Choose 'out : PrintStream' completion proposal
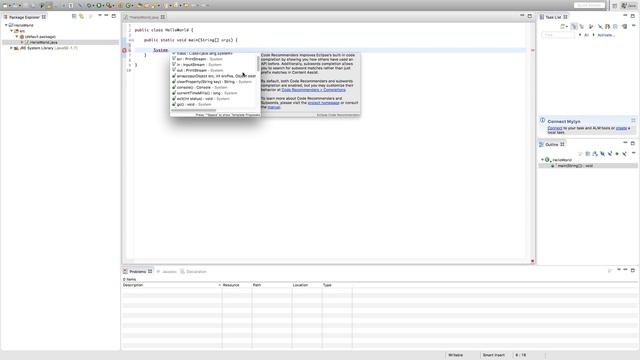Viewport: 640px width, 360px height. (215, 71)
